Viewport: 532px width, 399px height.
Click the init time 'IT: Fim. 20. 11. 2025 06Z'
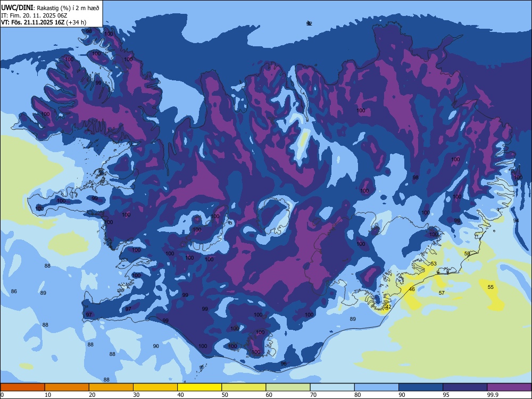(34, 15)
